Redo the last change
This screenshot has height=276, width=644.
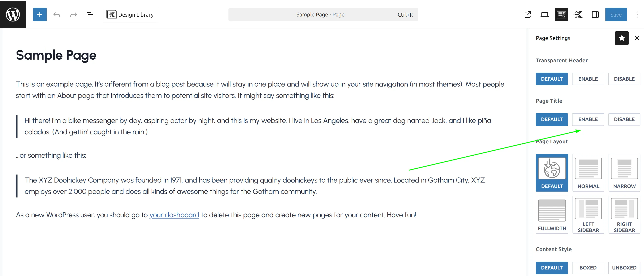click(x=73, y=14)
